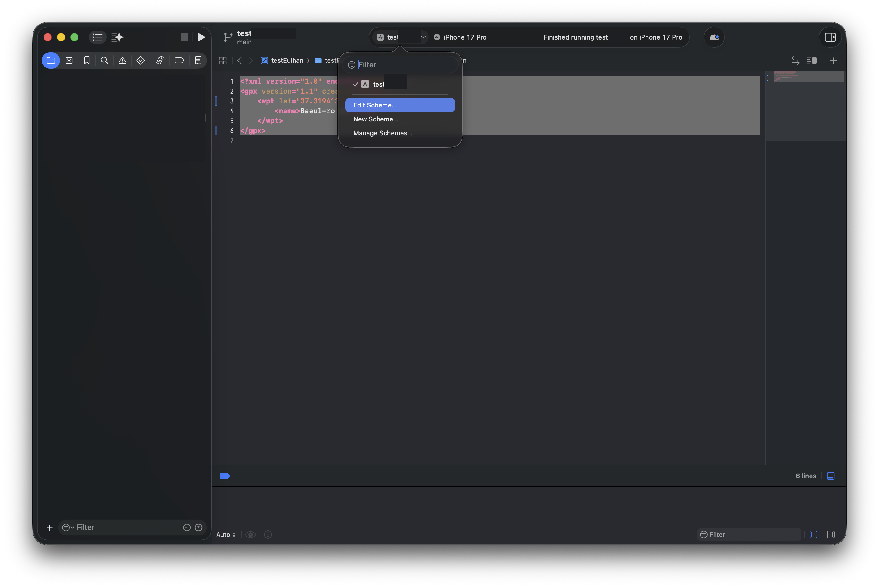Click the debug info icon
The image size is (879, 588).
click(x=268, y=534)
